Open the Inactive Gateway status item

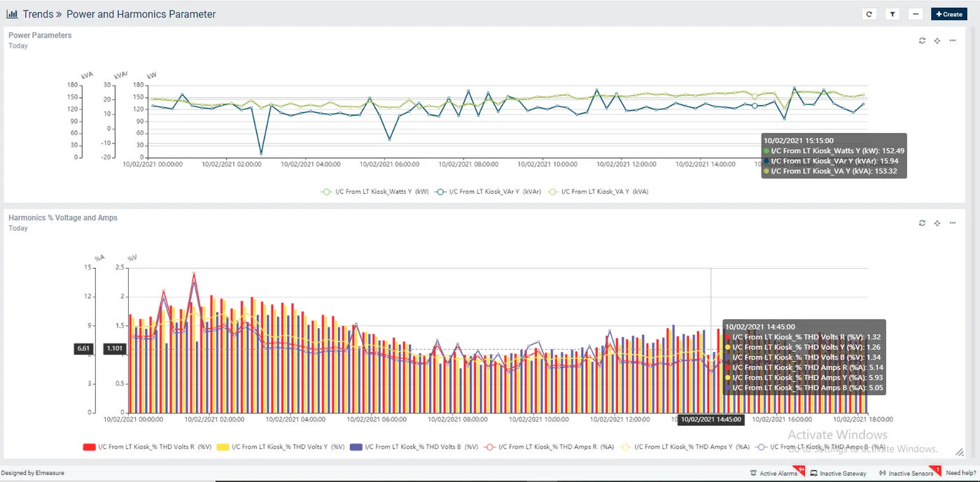[839, 473]
